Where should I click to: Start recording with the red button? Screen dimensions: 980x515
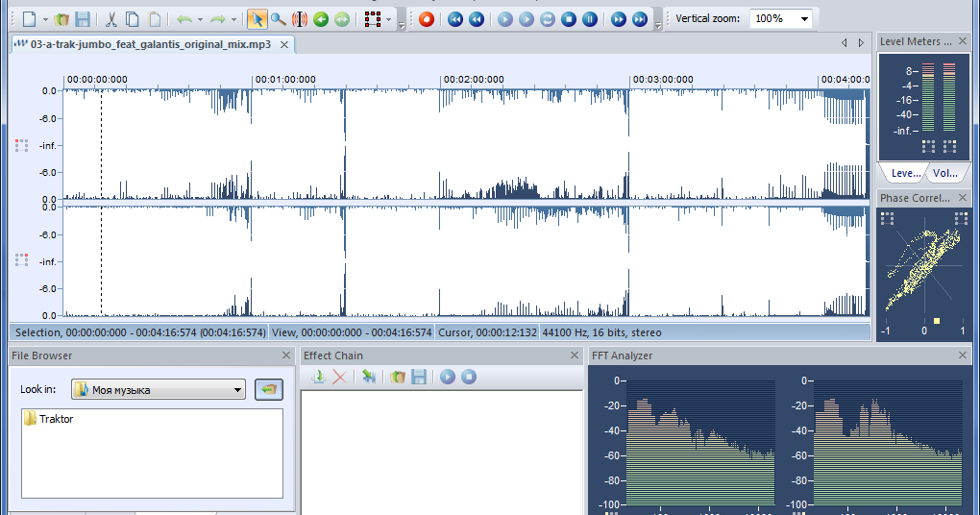click(427, 19)
